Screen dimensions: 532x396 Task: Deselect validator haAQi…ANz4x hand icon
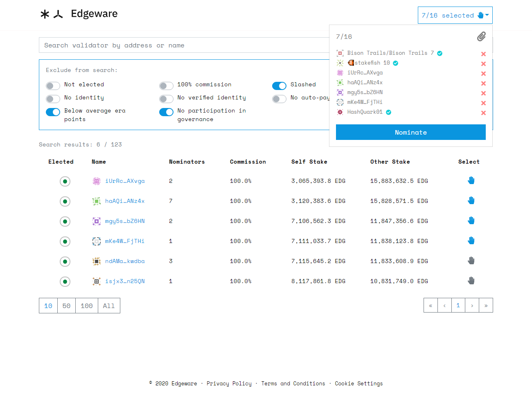pos(471,200)
